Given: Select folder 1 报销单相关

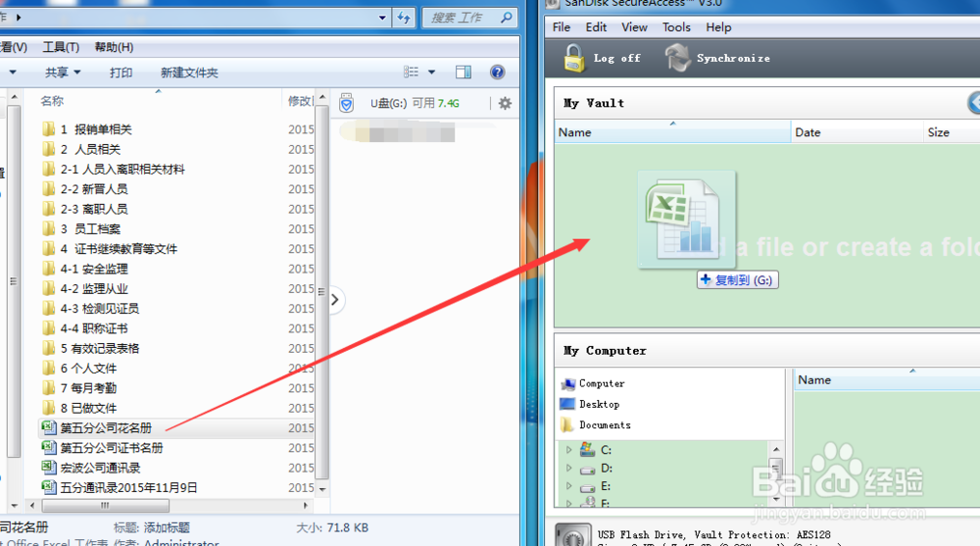Looking at the screenshot, I should click(96, 129).
